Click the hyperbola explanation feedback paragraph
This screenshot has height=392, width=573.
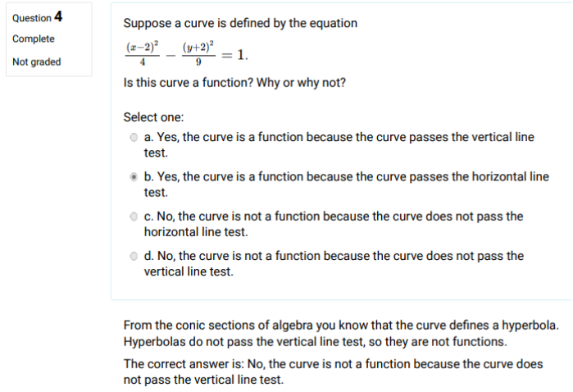pyautogui.click(x=341, y=333)
